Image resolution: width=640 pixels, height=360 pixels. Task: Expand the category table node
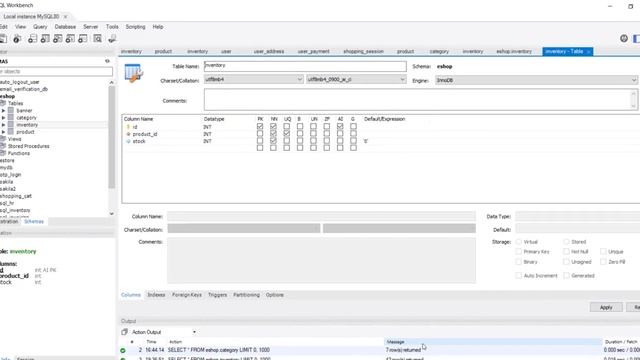[3, 118]
